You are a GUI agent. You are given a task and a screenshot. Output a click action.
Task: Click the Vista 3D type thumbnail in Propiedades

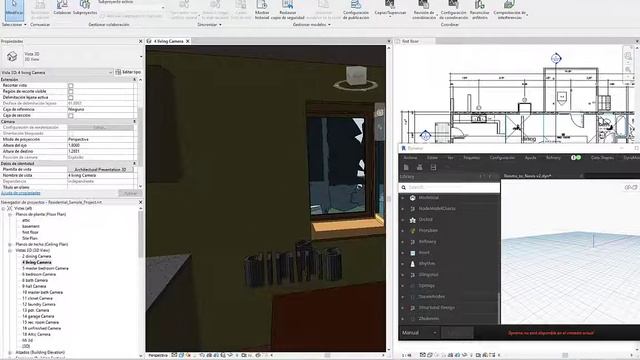coord(12,56)
